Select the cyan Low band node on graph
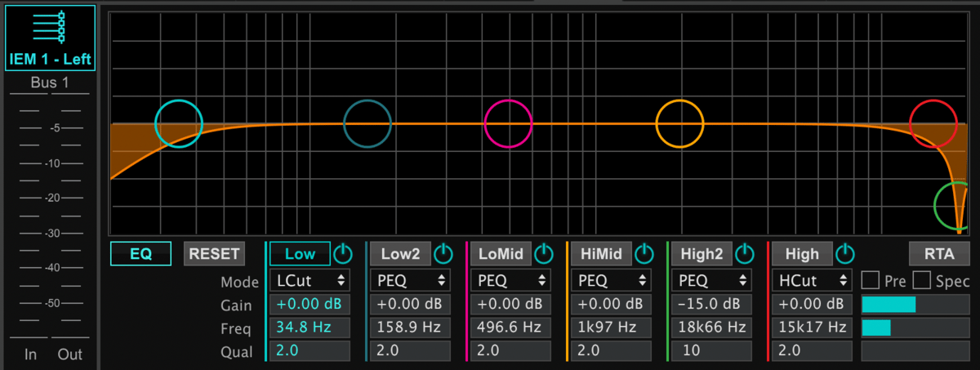 (178, 124)
